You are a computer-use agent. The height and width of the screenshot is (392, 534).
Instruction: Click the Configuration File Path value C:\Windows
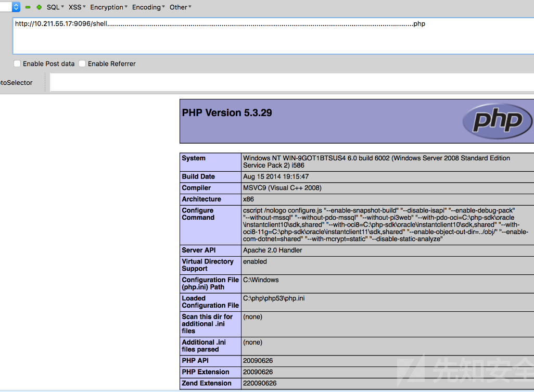(x=261, y=280)
